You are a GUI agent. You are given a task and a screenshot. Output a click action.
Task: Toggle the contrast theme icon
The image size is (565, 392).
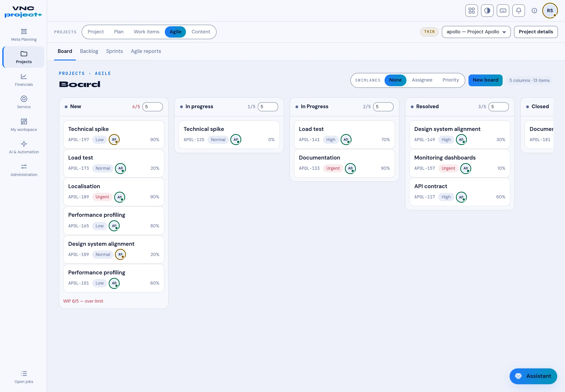pyautogui.click(x=487, y=11)
